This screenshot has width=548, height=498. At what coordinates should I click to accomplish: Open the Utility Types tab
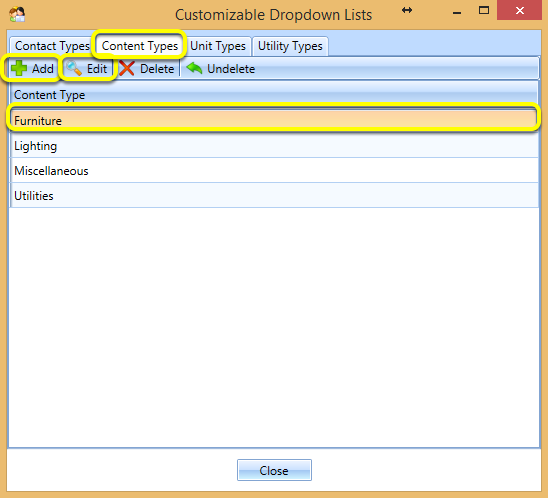pyautogui.click(x=290, y=46)
